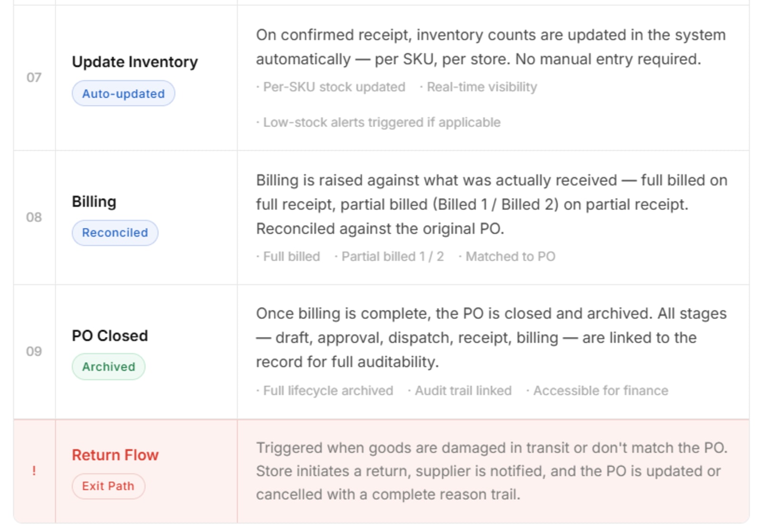Click the Return Flow heading
This screenshot has width=762, height=532.
pyautogui.click(x=115, y=455)
